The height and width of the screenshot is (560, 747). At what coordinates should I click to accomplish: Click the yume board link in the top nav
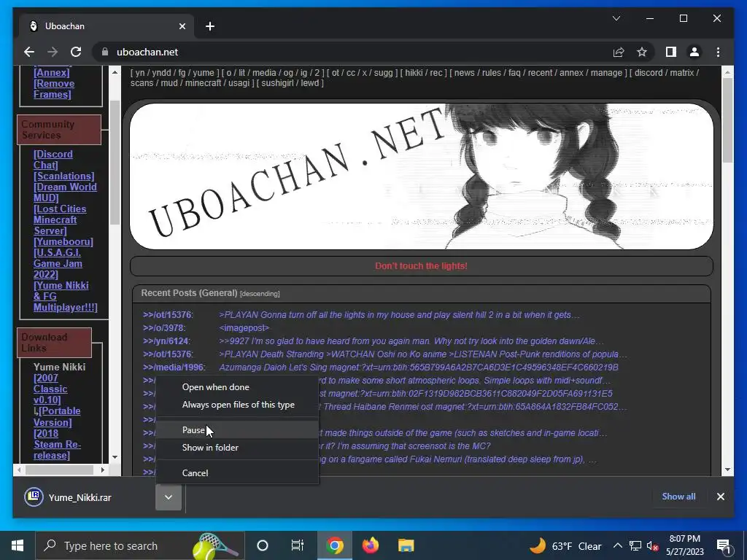point(203,72)
